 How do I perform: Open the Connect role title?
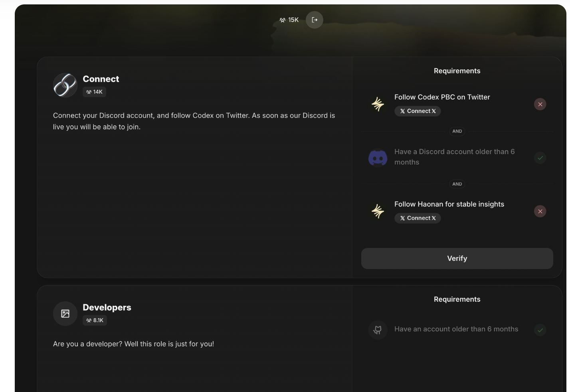pyautogui.click(x=101, y=79)
